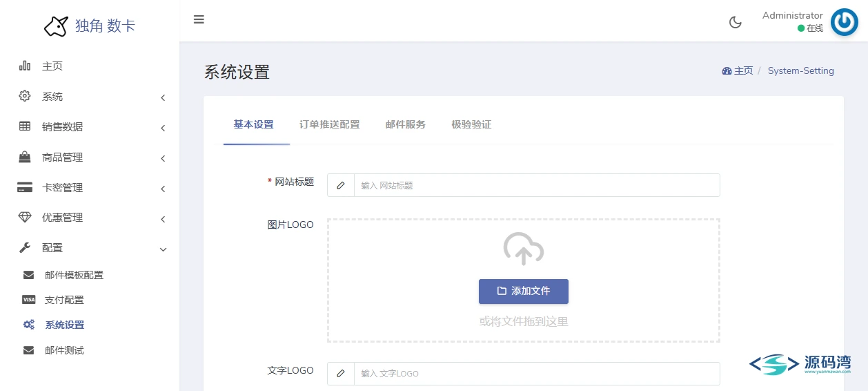Click the cogs icon beside 系统设置

(x=28, y=325)
